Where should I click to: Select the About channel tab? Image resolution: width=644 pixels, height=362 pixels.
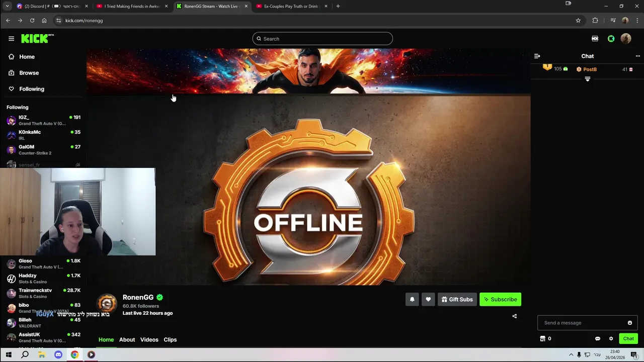[127, 339]
